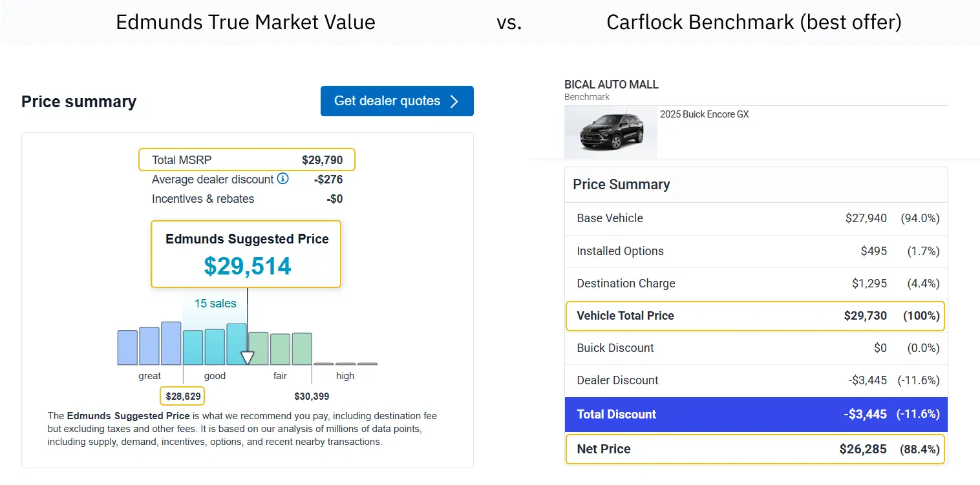Click the 2025 Buick Encore GX thumbnail

click(611, 132)
